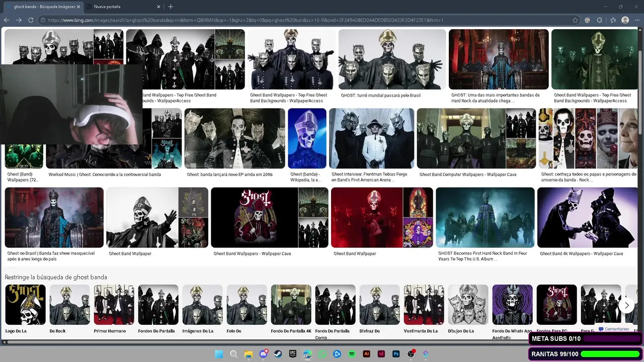Select 'Disfraz De' related search

(379, 309)
